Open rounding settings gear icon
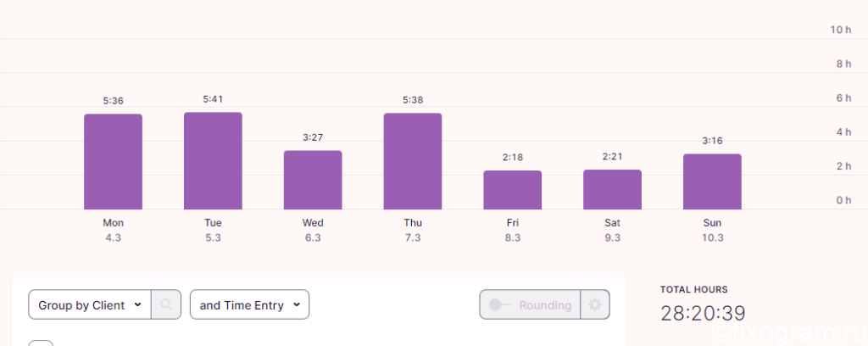This screenshot has height=346, width=868. (x=595, y=304)
